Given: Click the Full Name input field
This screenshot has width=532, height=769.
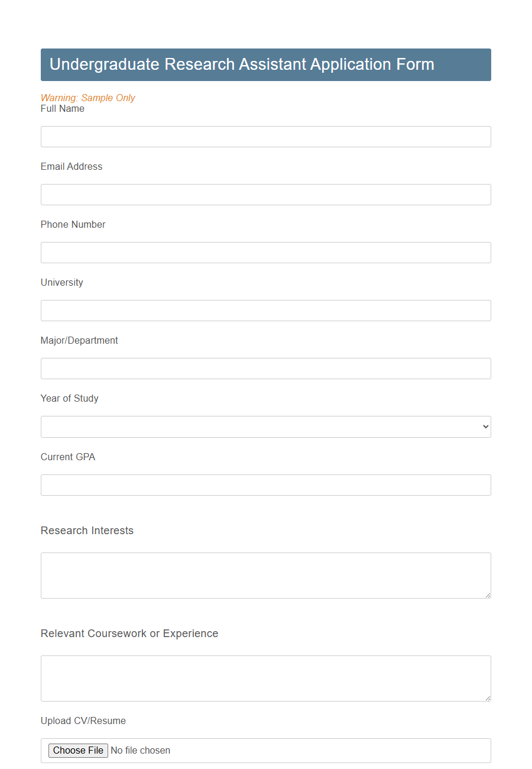Looking at the screenshot, I should click(x=265, y=137).
